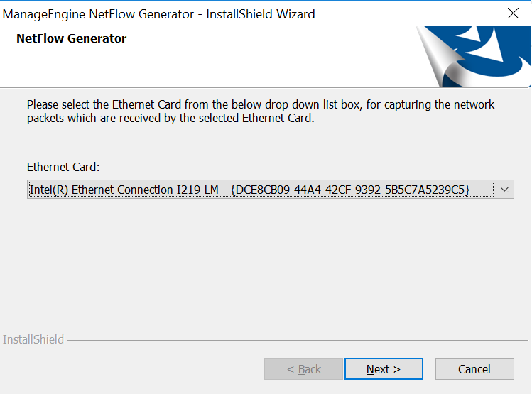This screenshot has height=394, width=532.
Task: Click the adapter GUID text in the combo box
Action: coord(350,189)
